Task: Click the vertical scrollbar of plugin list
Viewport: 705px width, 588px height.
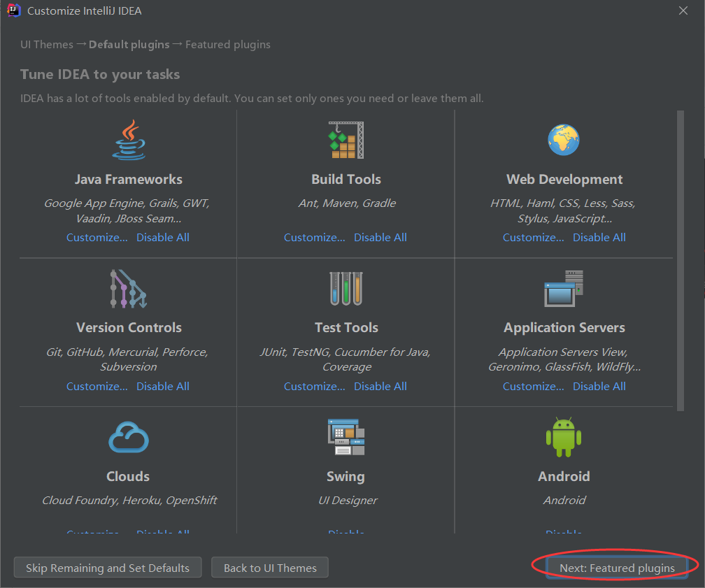Action: coord(681,261)
